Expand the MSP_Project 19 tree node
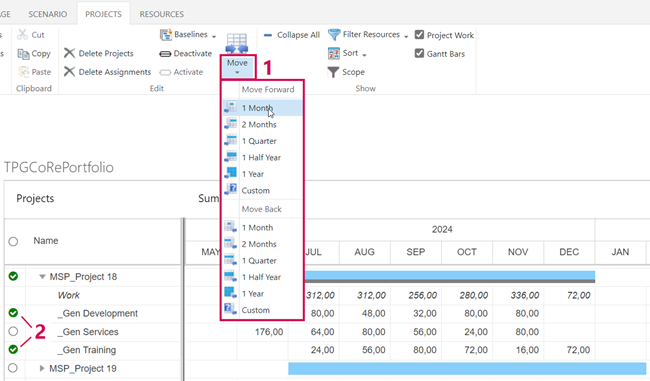Image resolution: width=650 pixels, height=381 pixels. click(x=41, y=368)
